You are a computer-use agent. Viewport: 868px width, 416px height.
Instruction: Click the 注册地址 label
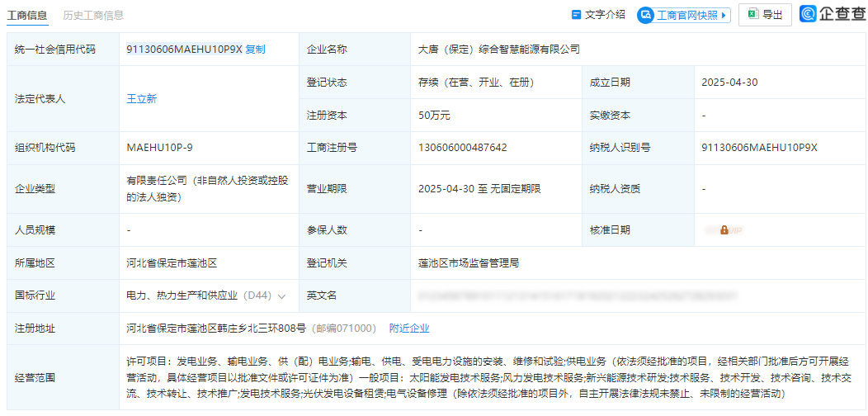[35, 329]
